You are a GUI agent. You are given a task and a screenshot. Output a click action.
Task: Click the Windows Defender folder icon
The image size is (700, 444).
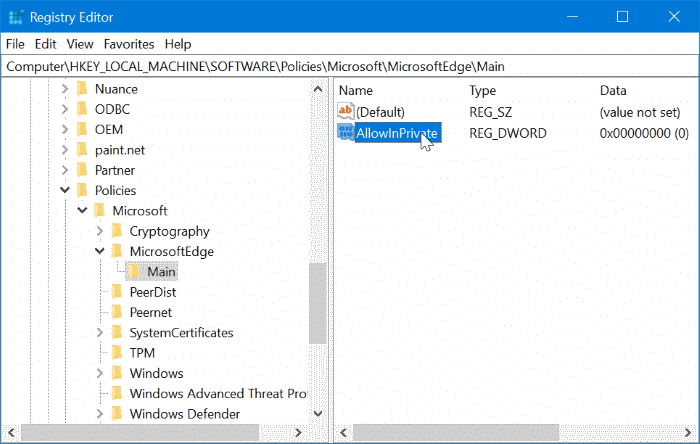point(116,414)
